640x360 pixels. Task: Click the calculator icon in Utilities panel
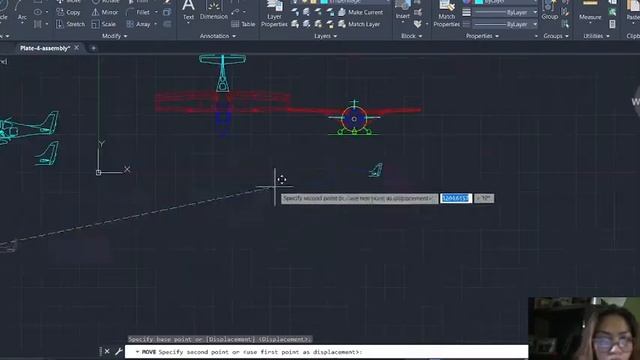(x=612, y=24)
